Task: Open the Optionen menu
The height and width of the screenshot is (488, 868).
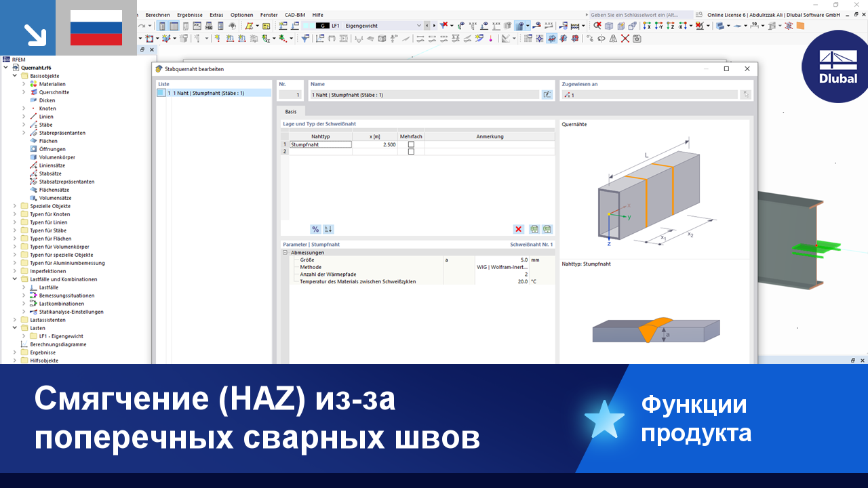Action: pyautogui.click(x=242, y=14)
